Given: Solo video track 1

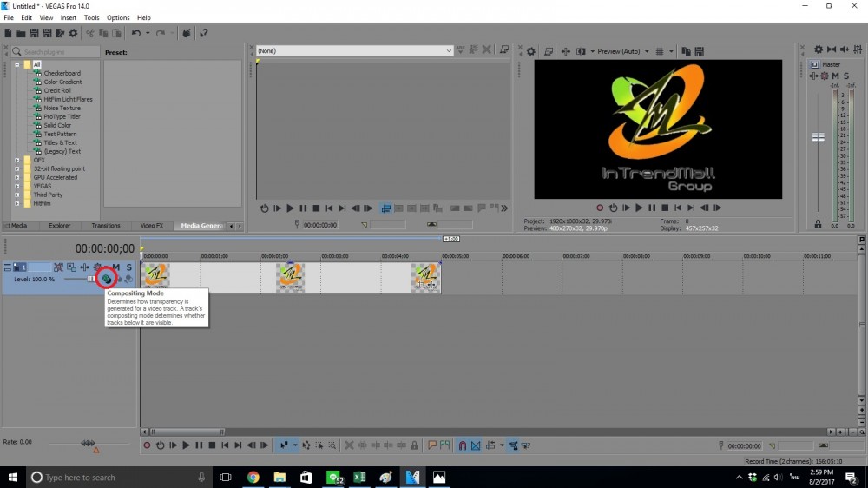Looking at the screenshot, I should point(129,267).
